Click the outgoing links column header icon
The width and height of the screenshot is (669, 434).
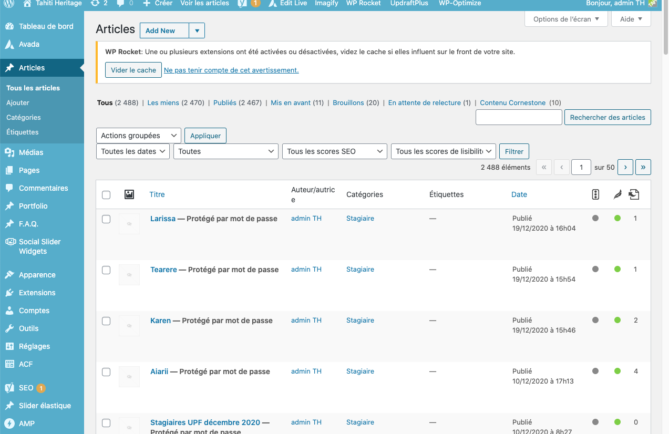[634, 195]
